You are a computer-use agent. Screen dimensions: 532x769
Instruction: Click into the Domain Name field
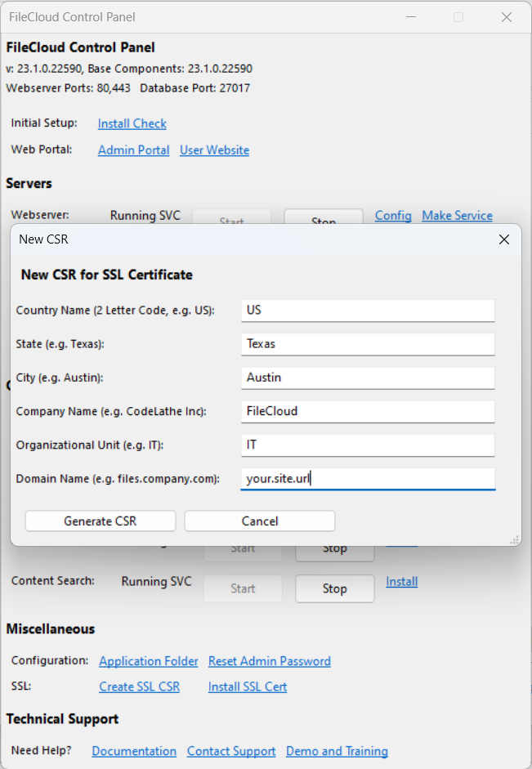click(x=368, y=479)
